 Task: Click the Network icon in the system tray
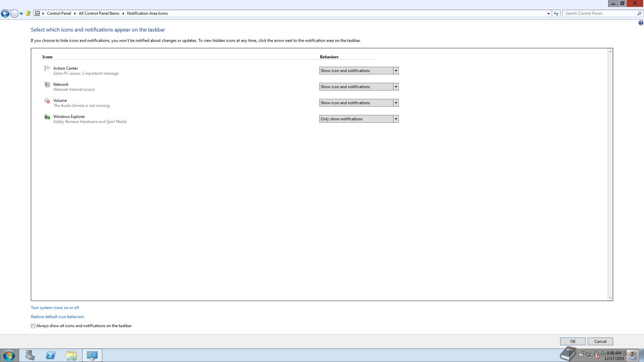point(589,356)
